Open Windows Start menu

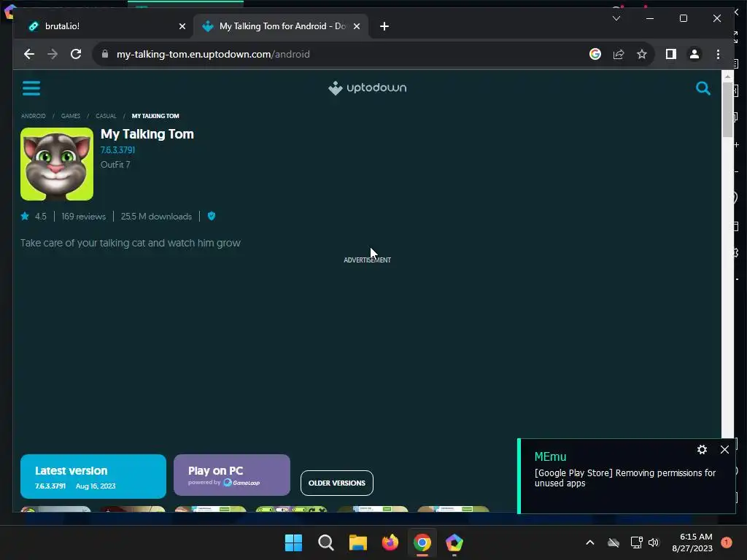point(293,542)
